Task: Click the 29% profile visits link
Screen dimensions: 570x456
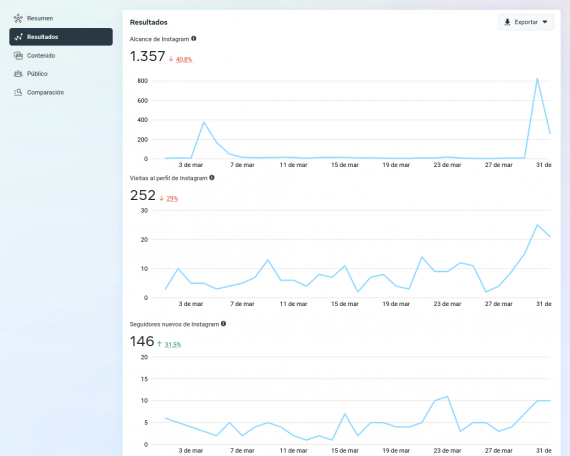Action: 172,199
